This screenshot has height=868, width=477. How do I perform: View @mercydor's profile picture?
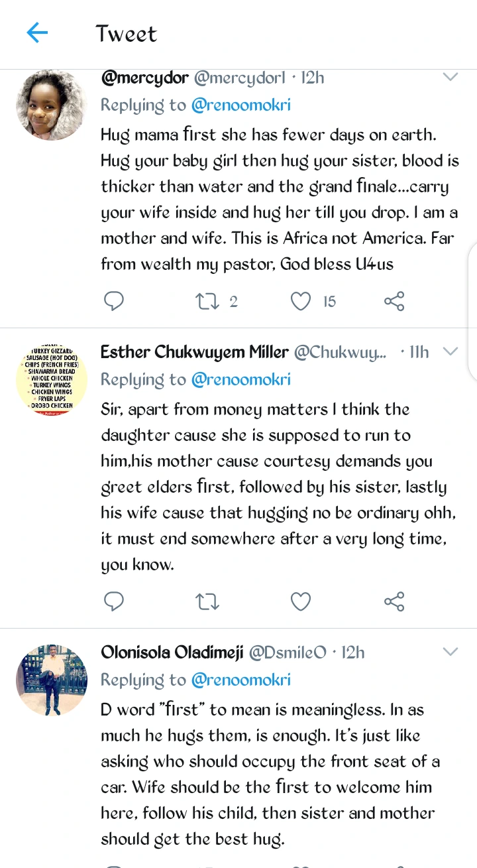(x=52, y=105)
